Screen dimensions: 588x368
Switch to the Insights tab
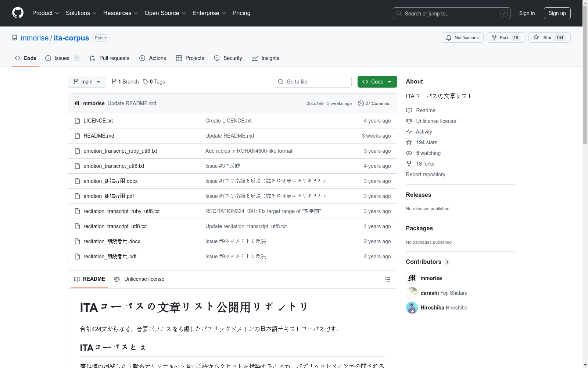tap(265, 58)
